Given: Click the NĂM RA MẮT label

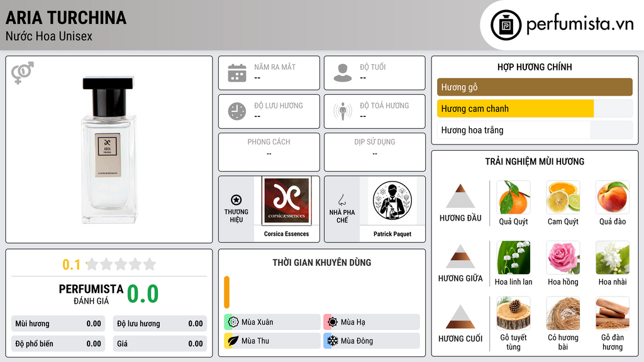Looking at the screenshot, I should point(275,67).
